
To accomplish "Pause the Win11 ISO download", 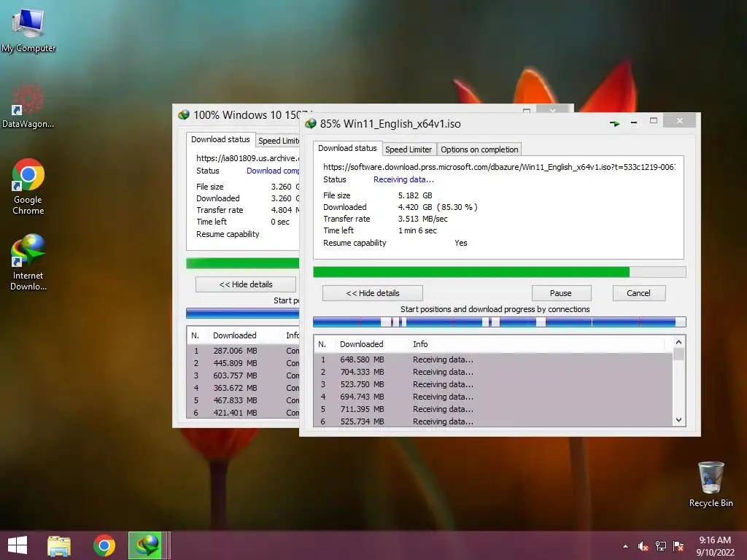I will click(x=561, y=293).
